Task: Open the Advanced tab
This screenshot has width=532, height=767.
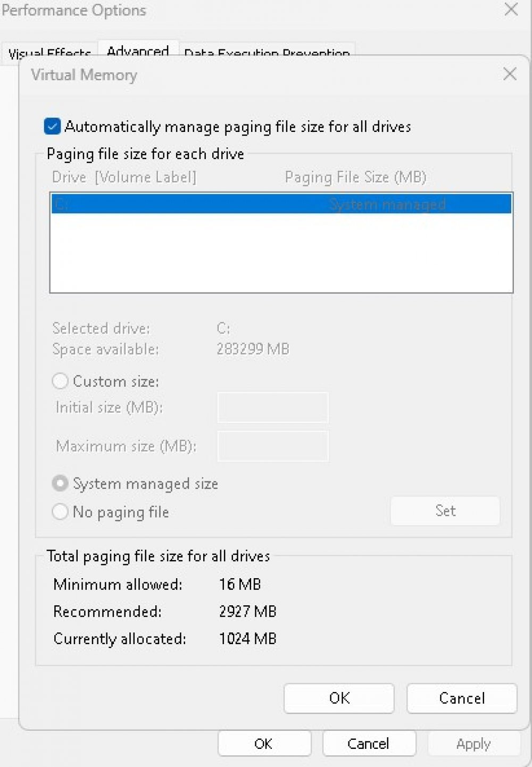Action: click(138, 52)
